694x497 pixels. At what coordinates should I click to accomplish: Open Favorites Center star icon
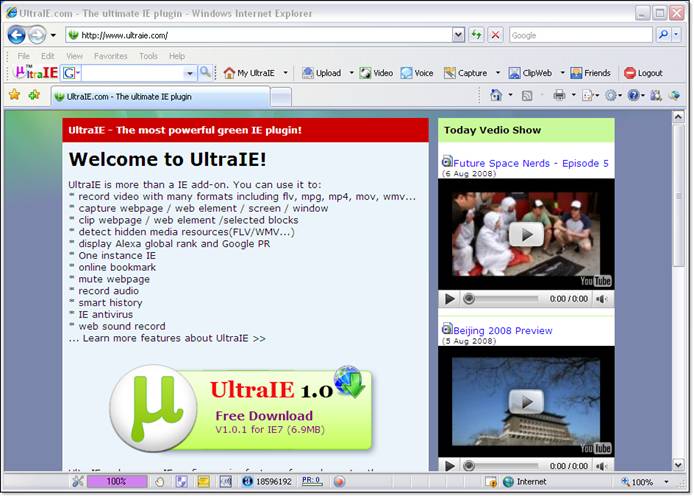click(15, 95)
